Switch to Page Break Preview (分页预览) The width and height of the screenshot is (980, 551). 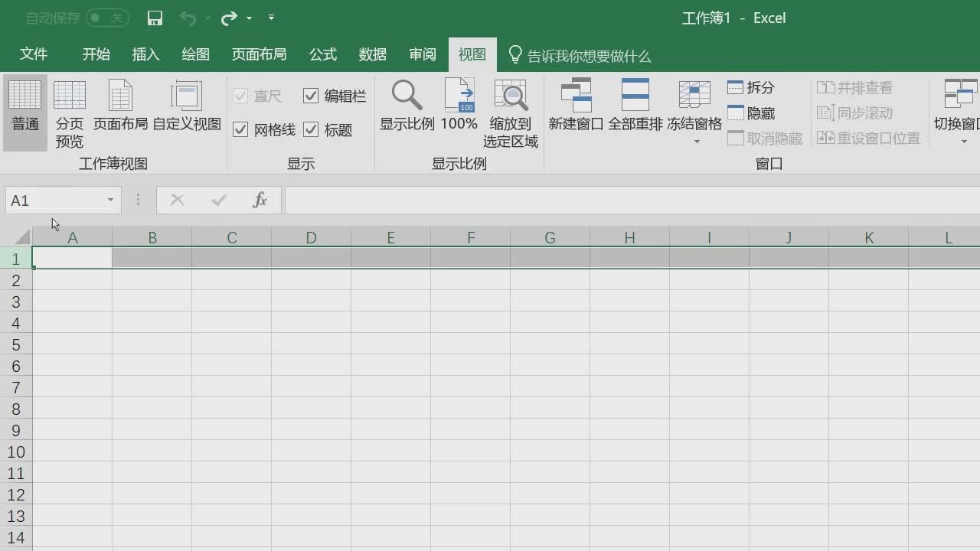tap(70, 114)
